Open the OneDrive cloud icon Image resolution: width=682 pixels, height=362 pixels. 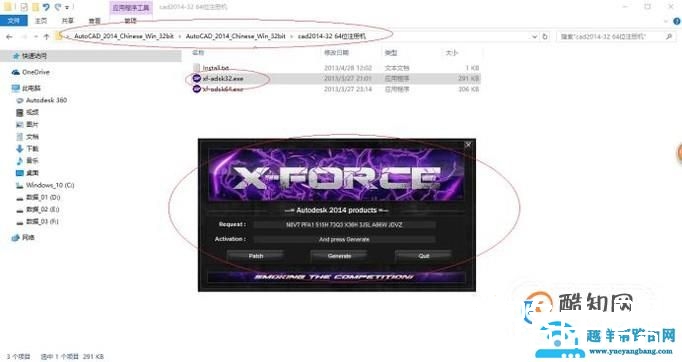tap(16, 72)
